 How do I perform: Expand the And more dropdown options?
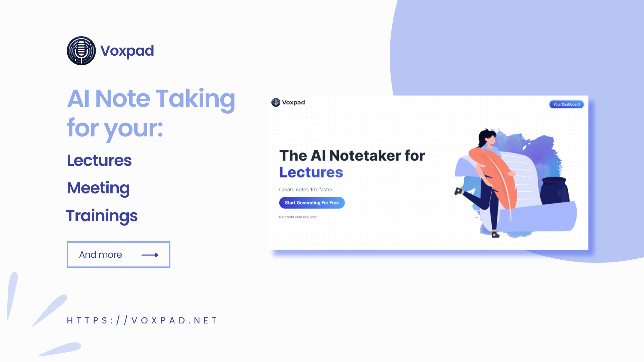pyautogui.click(x=118, y=254)
